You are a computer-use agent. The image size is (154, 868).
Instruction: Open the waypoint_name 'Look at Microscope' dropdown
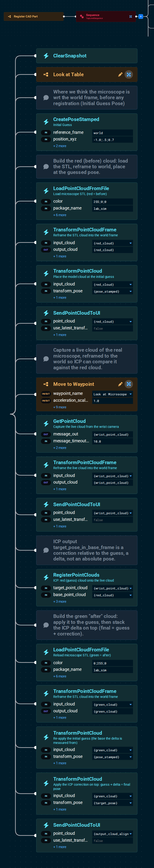[113, 394]
